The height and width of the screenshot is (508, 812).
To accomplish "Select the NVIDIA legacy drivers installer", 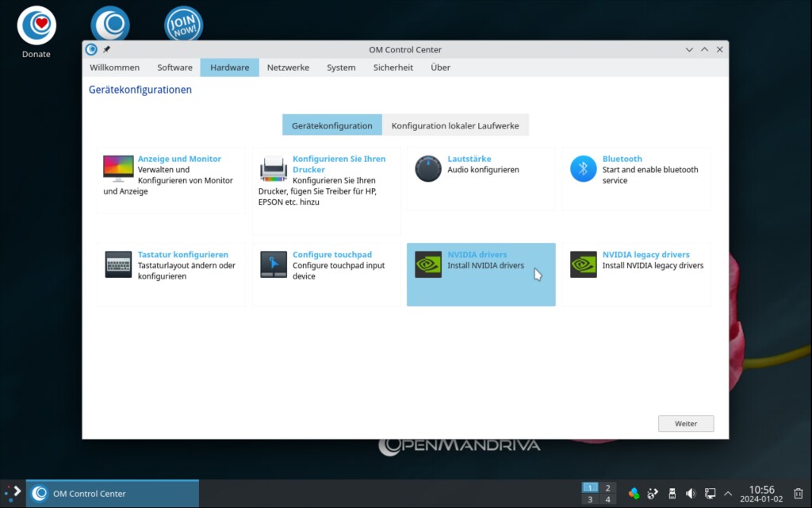I will (636, 275).
